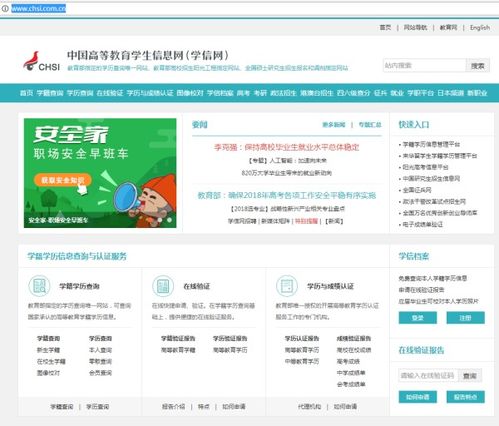499x426 pixels.
Task: Click the 搜索 button beside the search field
Action: pyautogui.click(x=478, y=66)
